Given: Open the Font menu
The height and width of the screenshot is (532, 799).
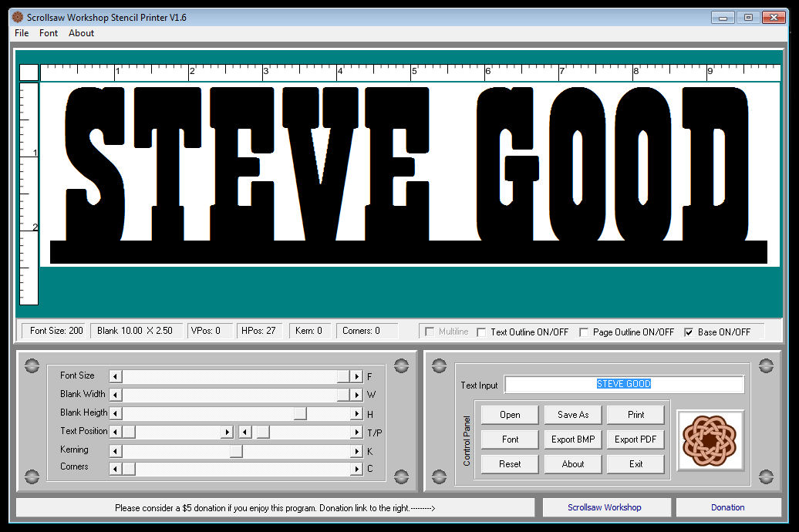Looking at the screenshot, I should 48,33.
